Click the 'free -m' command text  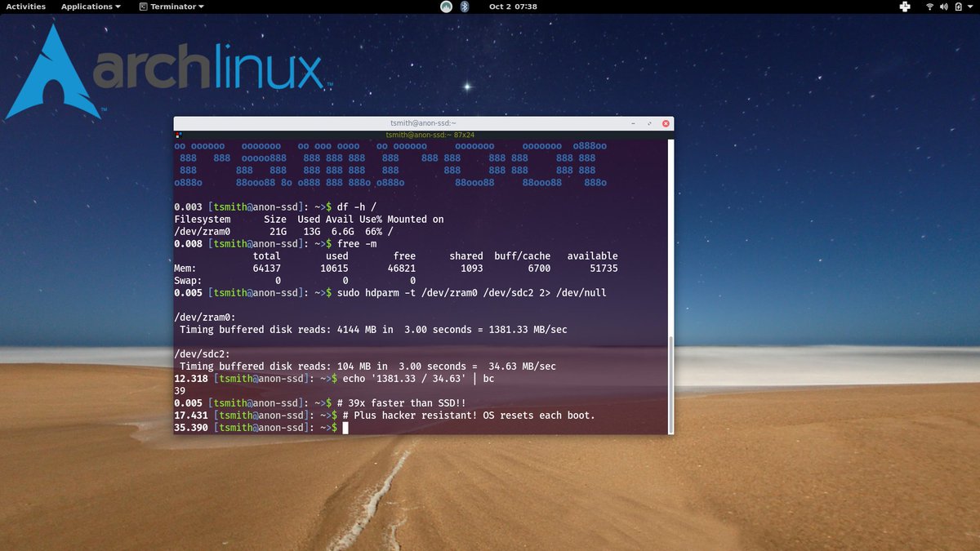tap(356, 243)
